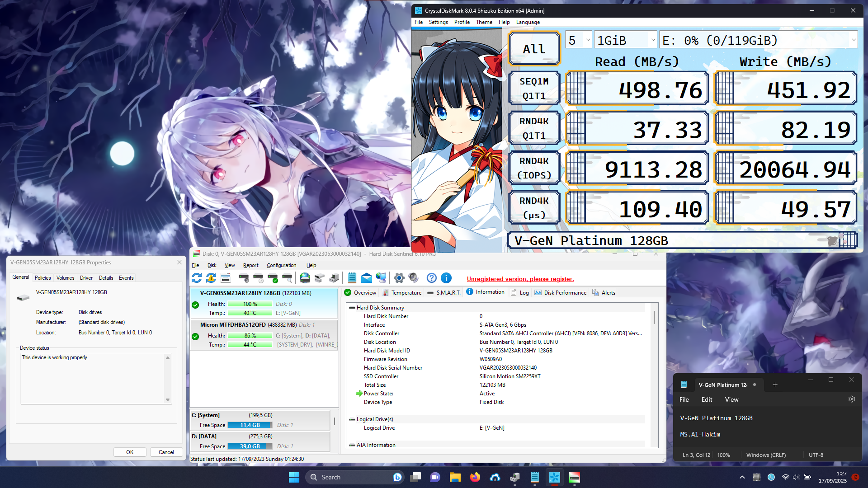Screen dimensions: 868x488
Task: Click the two network drives icon in toolbar
Action: [320, 278]
